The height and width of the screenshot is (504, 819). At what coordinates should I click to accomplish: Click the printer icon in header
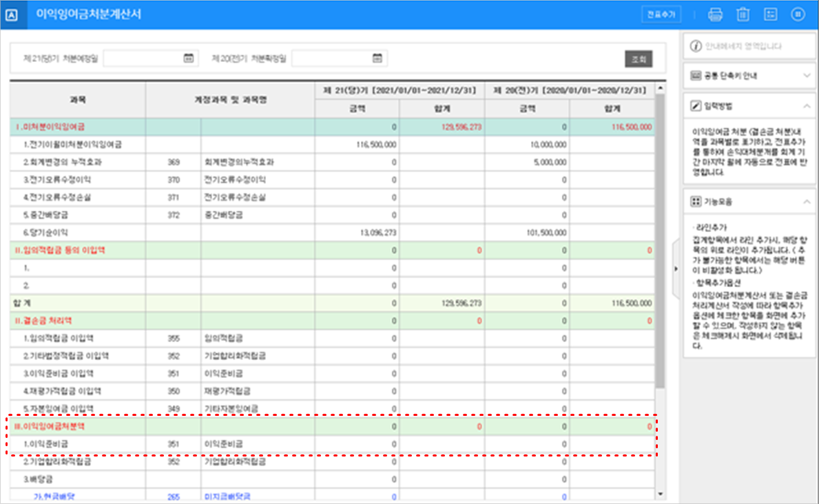[x=715, y=14]
